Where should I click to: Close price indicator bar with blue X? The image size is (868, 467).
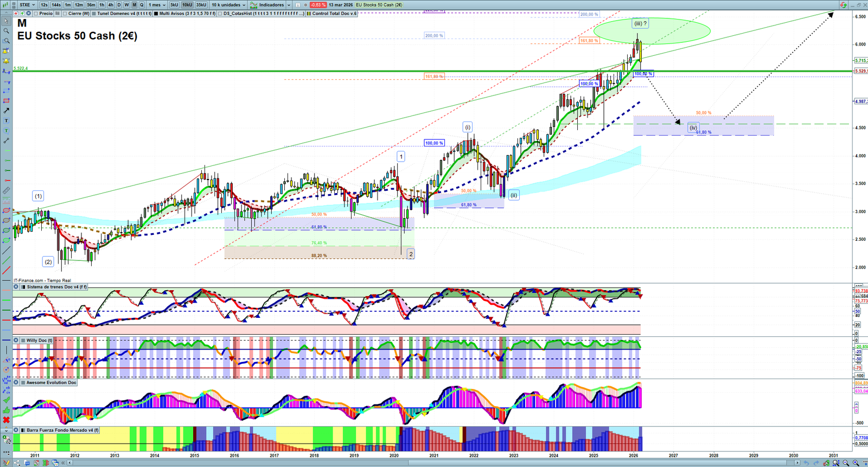point(28,14)
